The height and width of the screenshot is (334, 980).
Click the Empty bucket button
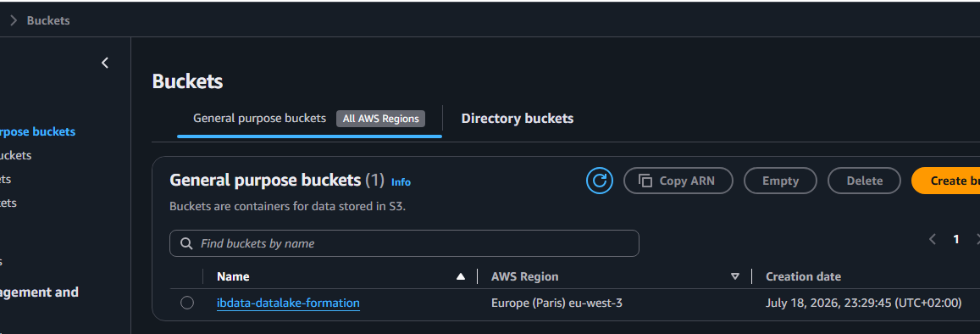coord(780,181)
